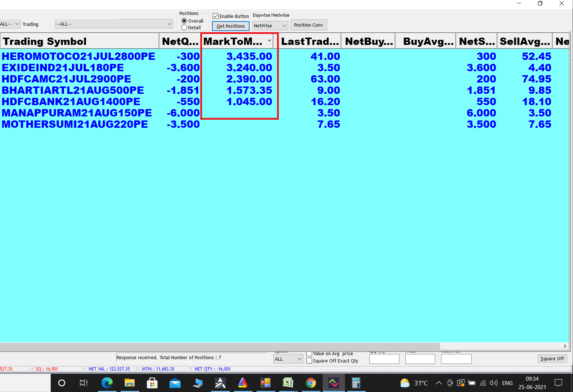Open File Explorer from the taskbar
Viewport: 573px width, 392px height.
pos(129,383)
